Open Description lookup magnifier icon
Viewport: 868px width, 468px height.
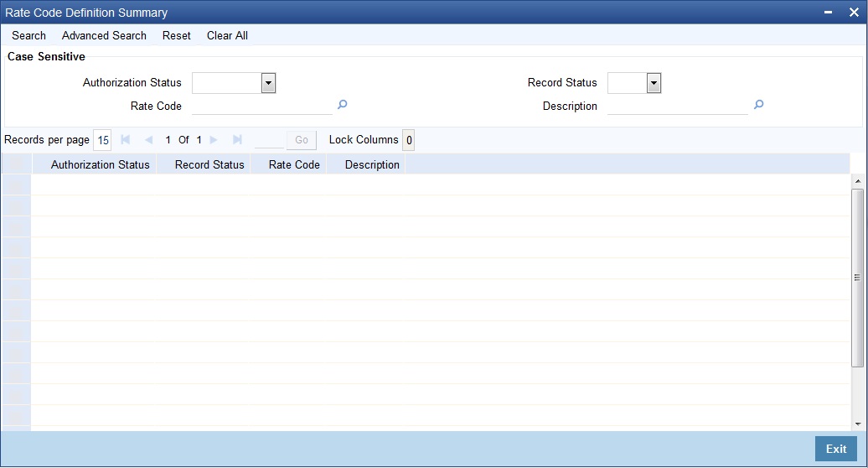tap(758, 104)
